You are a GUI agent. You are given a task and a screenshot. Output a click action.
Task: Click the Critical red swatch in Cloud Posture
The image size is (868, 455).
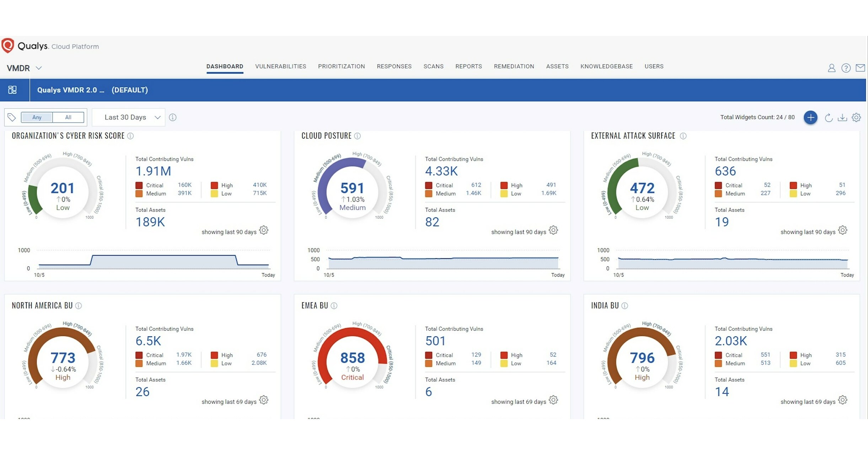click(429, 185)
